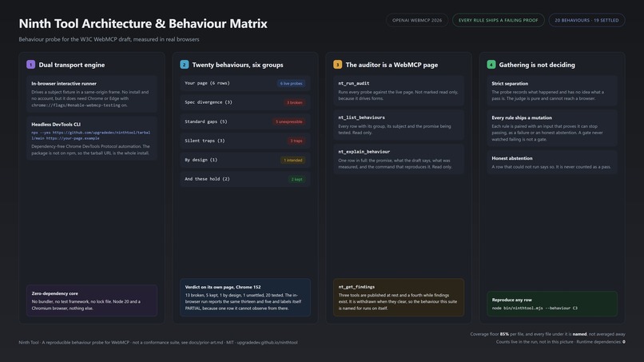
Task: Click the Dual transport engine heading
Action: pos(71,65)
